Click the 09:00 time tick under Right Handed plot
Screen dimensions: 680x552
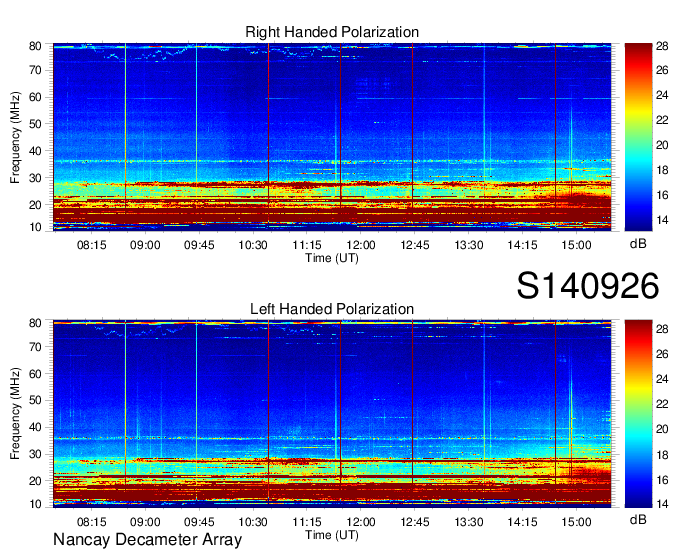coord(145,245)
